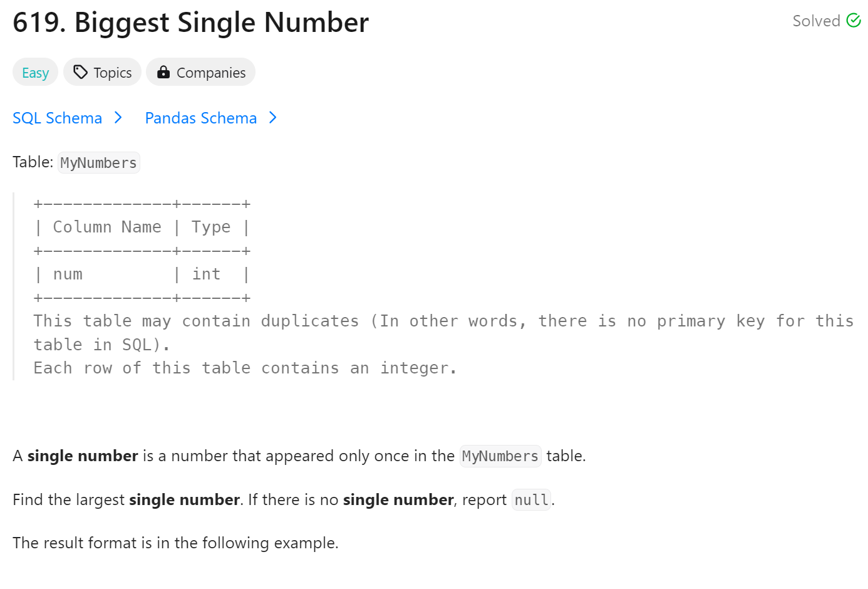868x589 pixels.
Task: Click the lock icon beside Companies
Action: (163, 72)
